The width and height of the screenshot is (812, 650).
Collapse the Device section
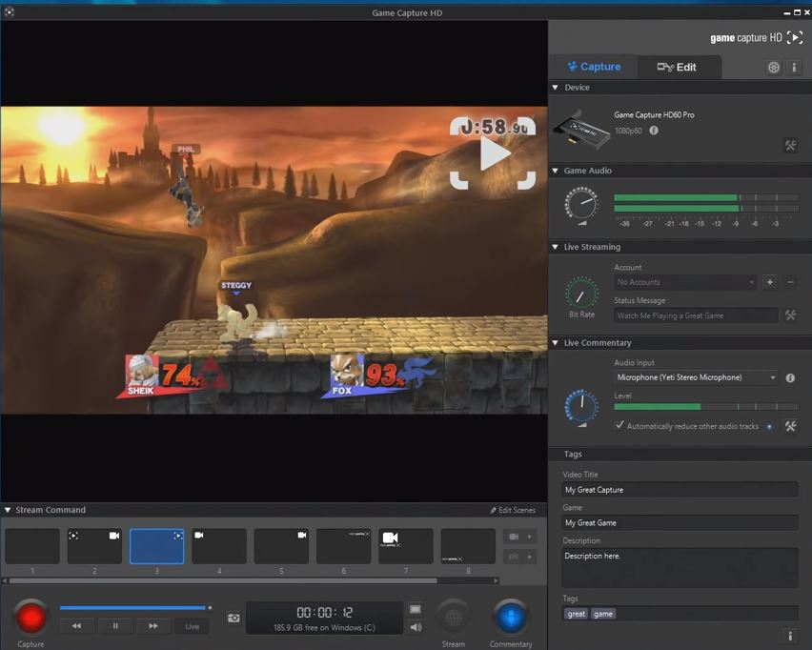[555, 88]
